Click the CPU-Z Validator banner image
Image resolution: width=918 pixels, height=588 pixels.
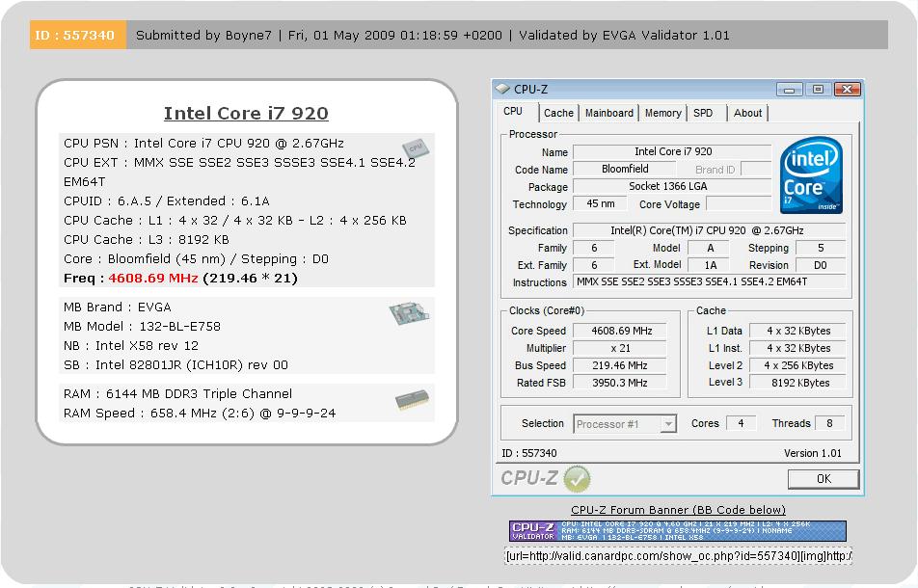[x=677, y=531]
